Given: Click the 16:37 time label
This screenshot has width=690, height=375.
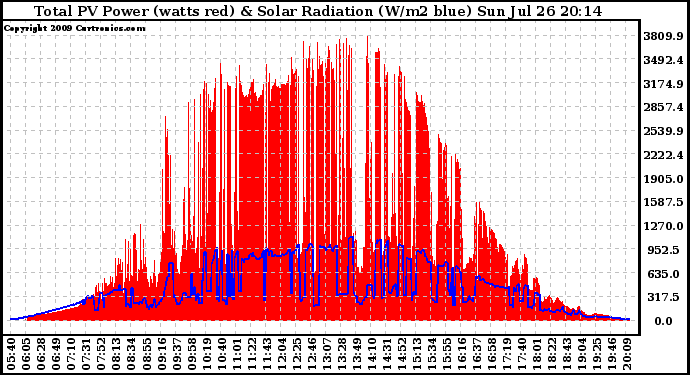Looking at the screenshot, I should 477,354.
